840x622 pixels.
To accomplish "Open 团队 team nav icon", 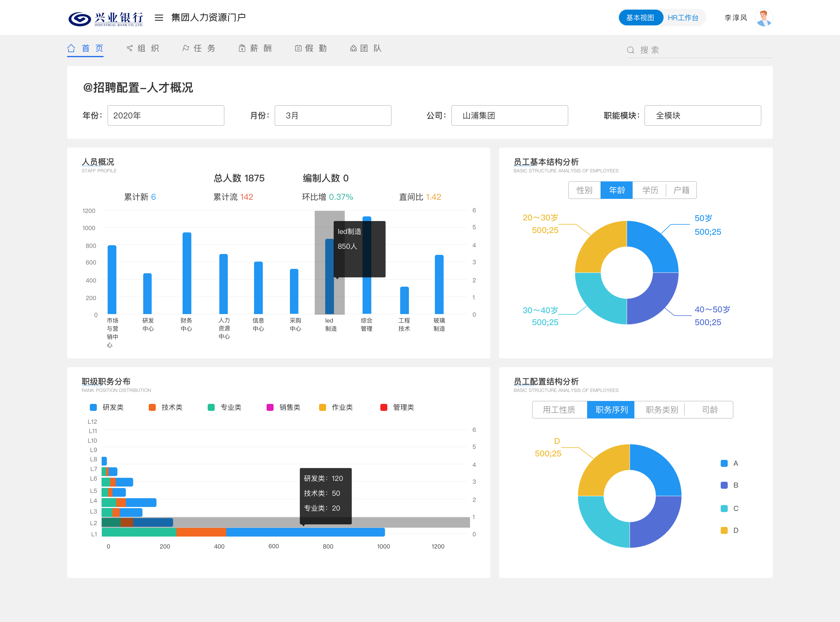I will pyautogui.click(x=353, y=48).
